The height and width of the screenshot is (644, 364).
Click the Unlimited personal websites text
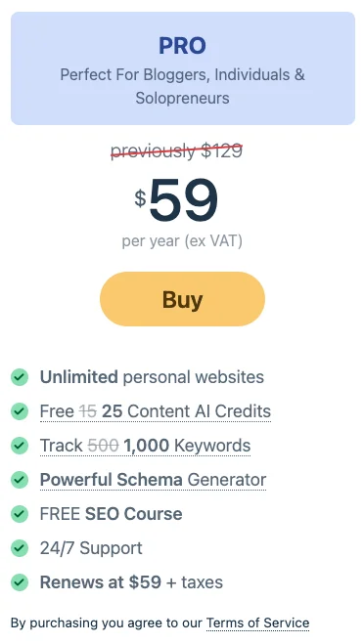(152, 377)
